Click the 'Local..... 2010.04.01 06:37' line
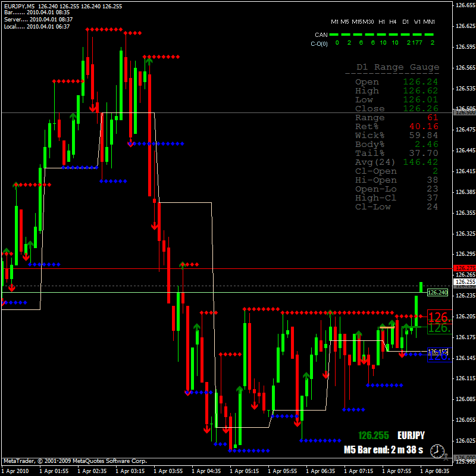476x476 pixels. pos(37,27)
